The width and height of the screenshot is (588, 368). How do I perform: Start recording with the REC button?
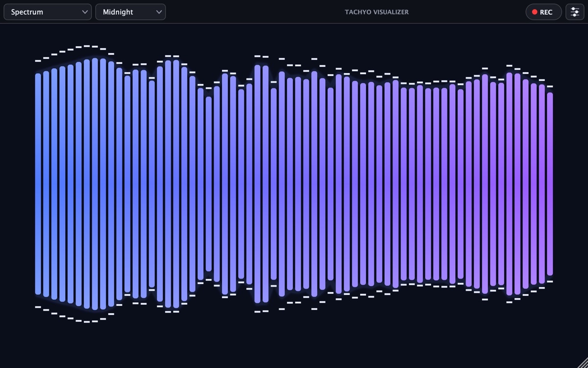click(543, 12)
